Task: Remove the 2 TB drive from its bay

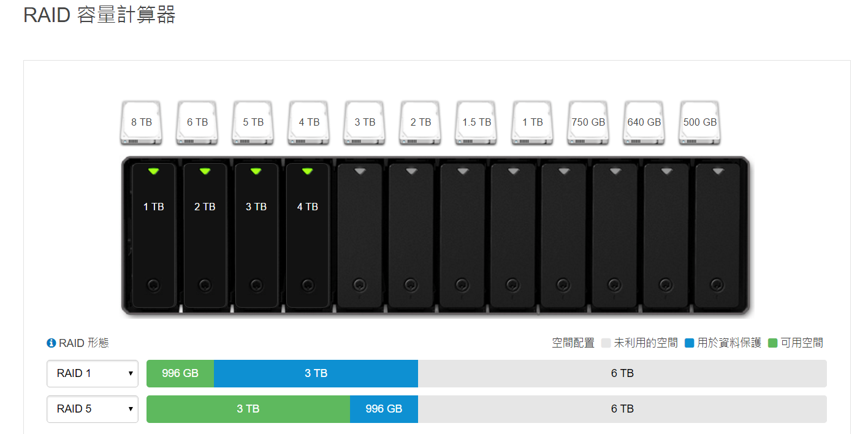Action: [205, 235]
